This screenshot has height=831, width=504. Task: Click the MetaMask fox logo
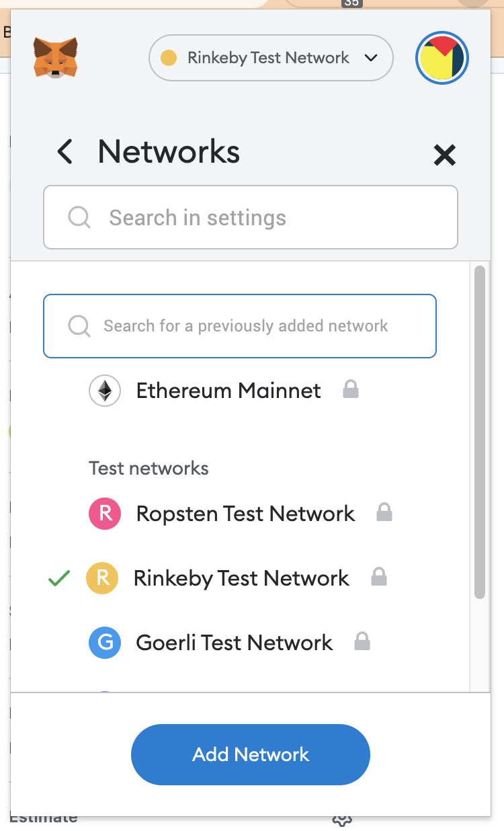point(56,58)
